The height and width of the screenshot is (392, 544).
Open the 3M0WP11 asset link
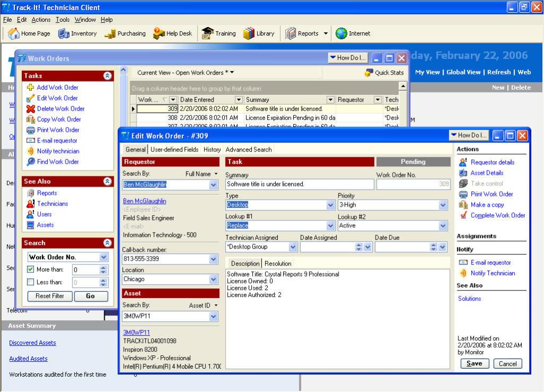[x=137, y=333]
